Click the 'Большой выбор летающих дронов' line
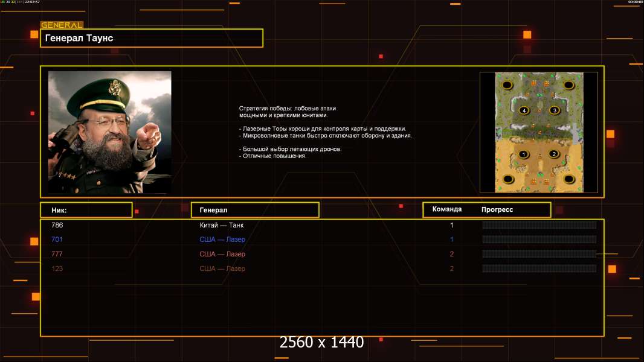Screen dimensions: 644x362 (x=290, y=149)
